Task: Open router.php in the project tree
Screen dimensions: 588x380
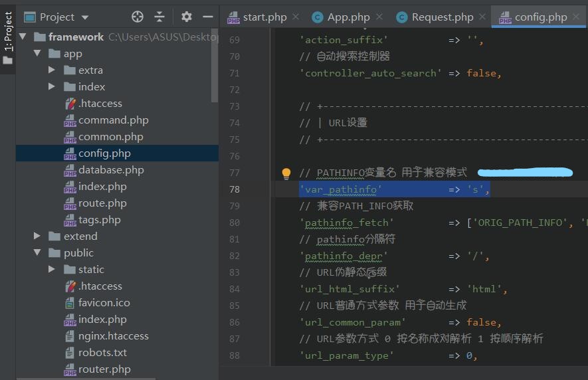Action: point(104,369)
